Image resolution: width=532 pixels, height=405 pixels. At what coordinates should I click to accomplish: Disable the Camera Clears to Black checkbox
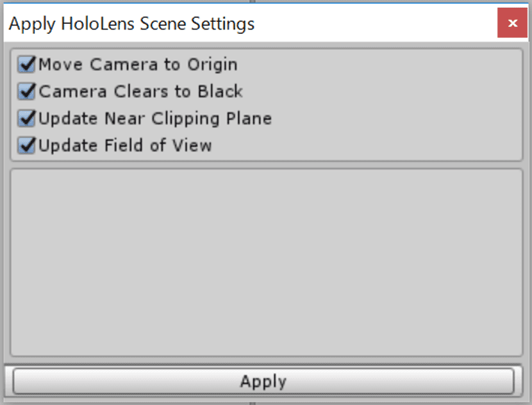(x=26, y=91)
